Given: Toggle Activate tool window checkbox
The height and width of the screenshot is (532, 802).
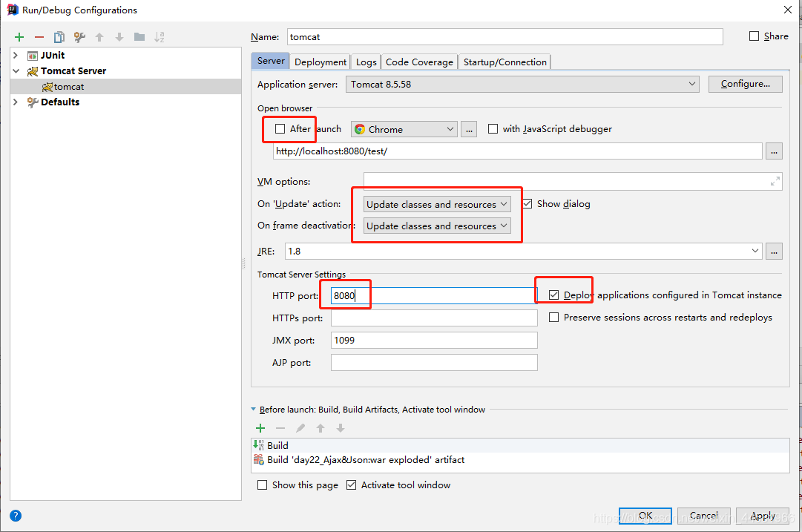Looking at the screenshot, I should 351,485.
